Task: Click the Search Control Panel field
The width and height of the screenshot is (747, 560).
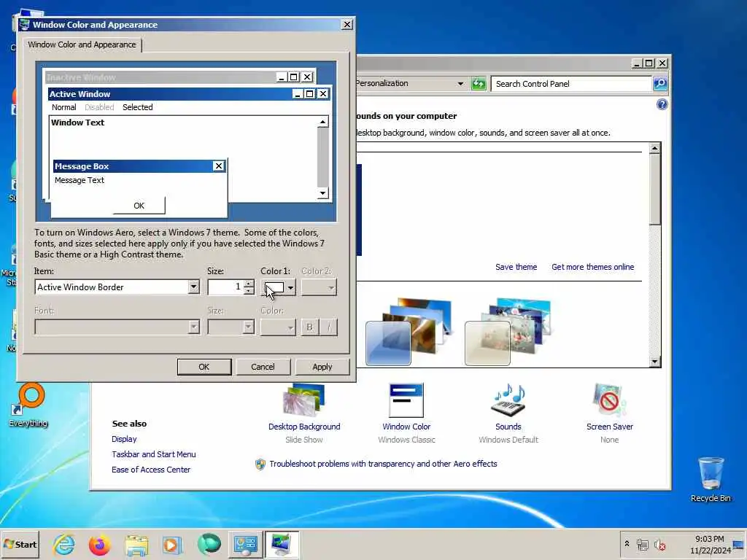Action: 572,84
